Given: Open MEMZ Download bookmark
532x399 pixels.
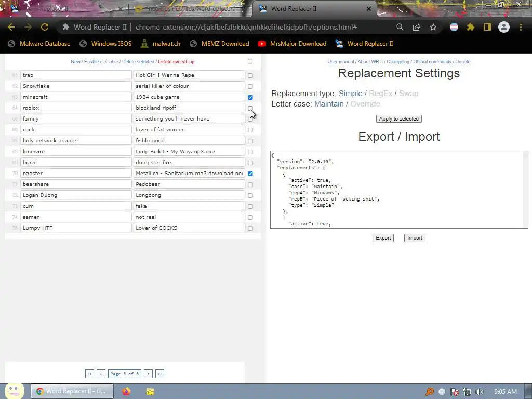Looking at the screenshot, I should tap(220, 44).
